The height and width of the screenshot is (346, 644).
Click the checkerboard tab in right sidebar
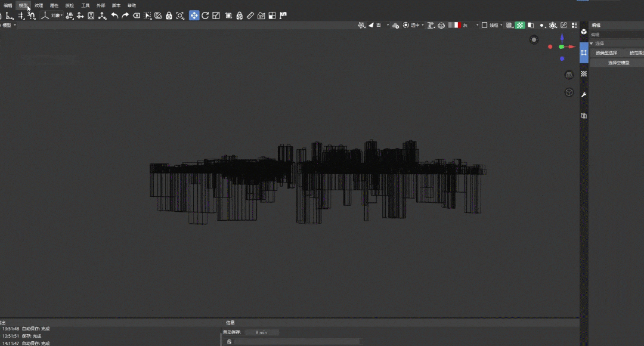point(584,73)
